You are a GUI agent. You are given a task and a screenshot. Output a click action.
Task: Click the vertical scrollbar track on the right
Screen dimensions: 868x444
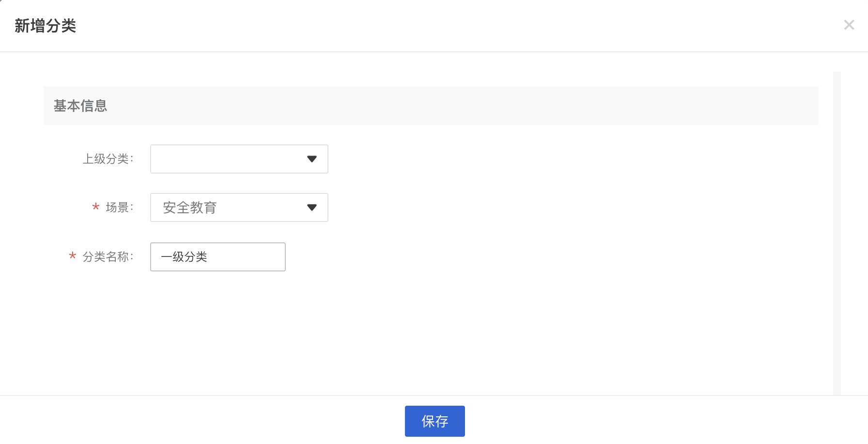click(837, 234)
